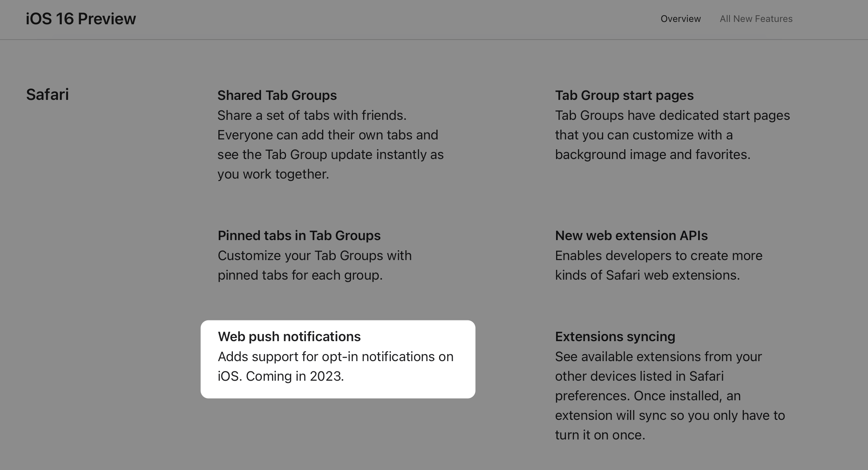This screenshot has height=470, width=868.
Task: Click the text 'see the Tab Group update instantly as'
Action: point(330,154)
